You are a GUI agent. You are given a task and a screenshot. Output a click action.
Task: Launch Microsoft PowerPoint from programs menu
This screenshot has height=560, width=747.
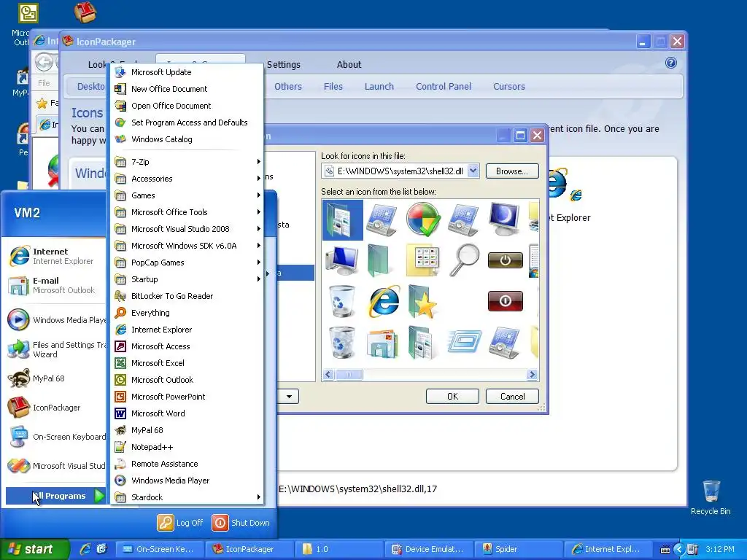point(187,397)
